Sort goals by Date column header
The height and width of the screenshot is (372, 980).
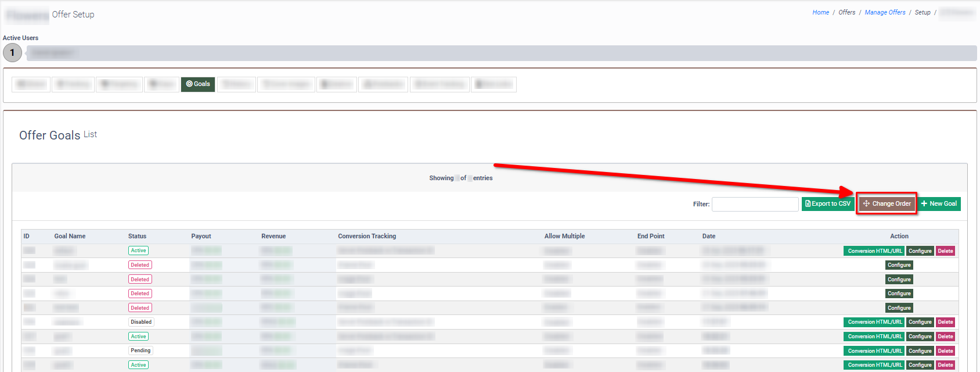pos(708,236)
